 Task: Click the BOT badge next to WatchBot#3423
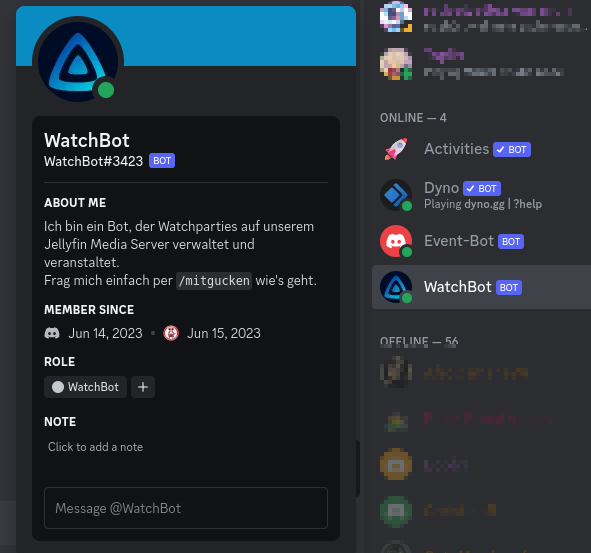coord(162,161)
